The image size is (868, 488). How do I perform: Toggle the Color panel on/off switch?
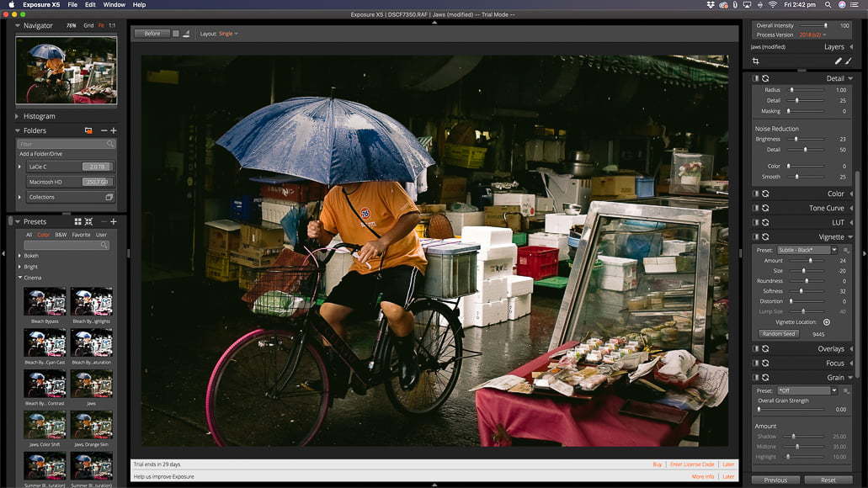click(756, 194)
